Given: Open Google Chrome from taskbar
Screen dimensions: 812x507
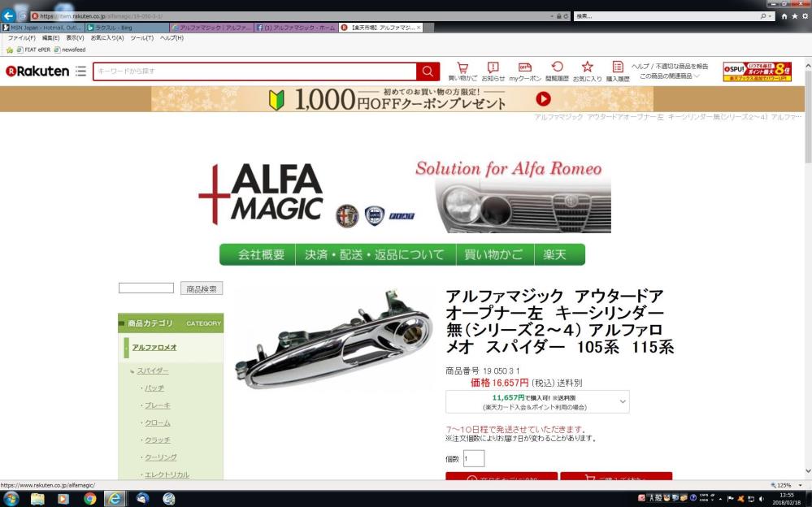Looking at the screenshot, I should 89,499.
